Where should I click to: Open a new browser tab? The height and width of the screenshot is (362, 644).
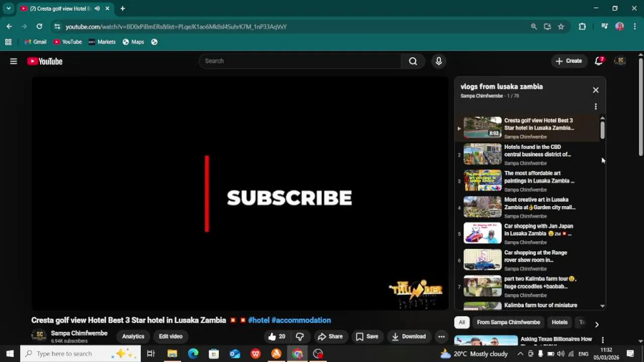click(x=122, y=9)
